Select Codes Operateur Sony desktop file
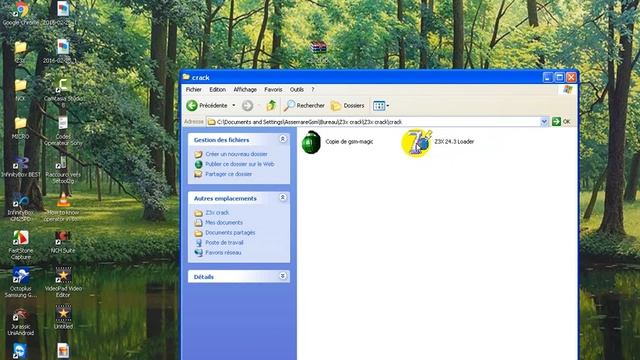Screen dimensions: 640x360 pos(63,131)
